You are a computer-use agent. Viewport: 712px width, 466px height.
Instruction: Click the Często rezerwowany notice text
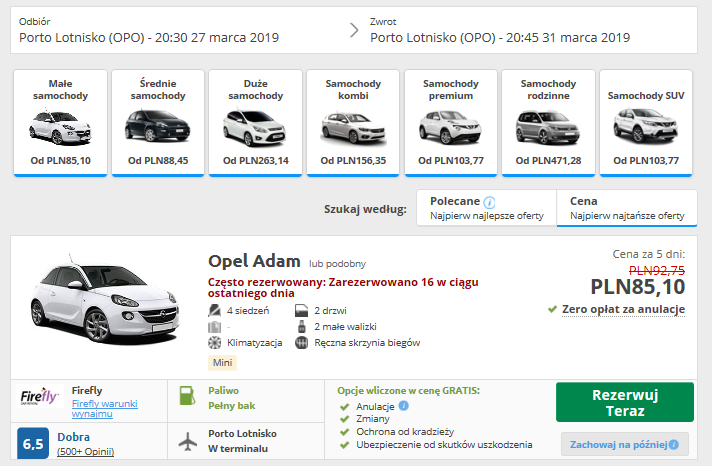[343, 288]
